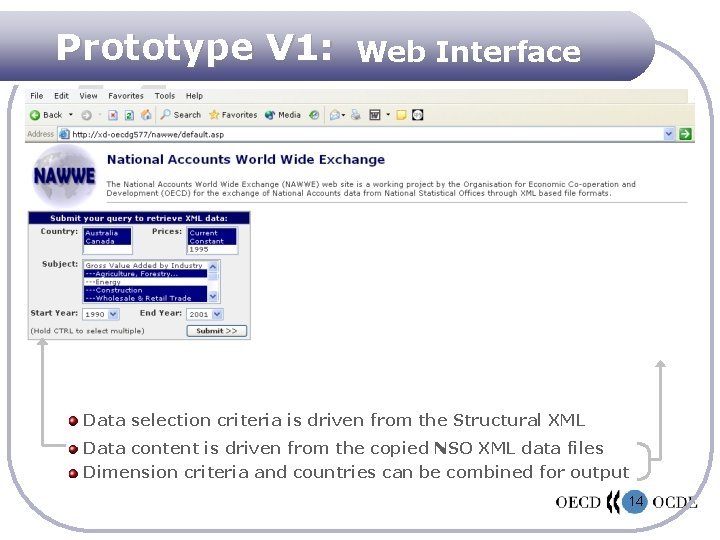
Task: Click the yellow note Discuss icon
Action: click(x=401, y=115)
